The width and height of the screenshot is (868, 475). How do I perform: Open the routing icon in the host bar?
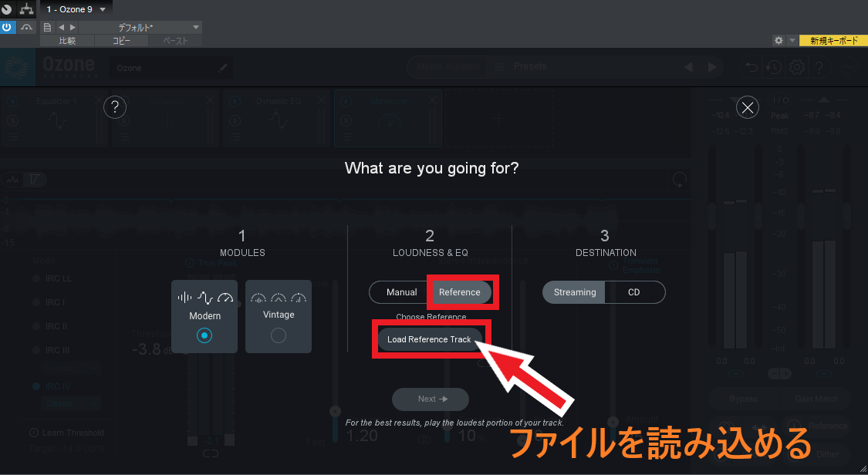click(26, 8)
